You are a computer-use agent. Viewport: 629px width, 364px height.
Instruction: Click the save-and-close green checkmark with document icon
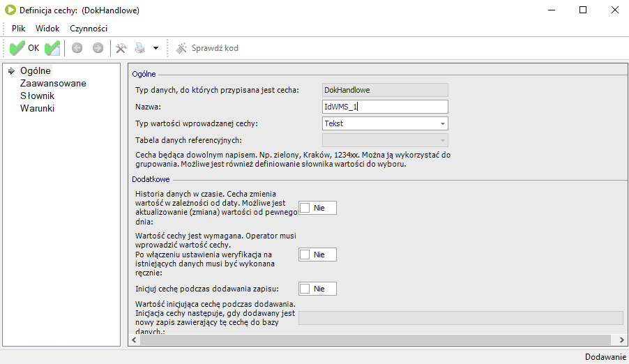[52, 48]
